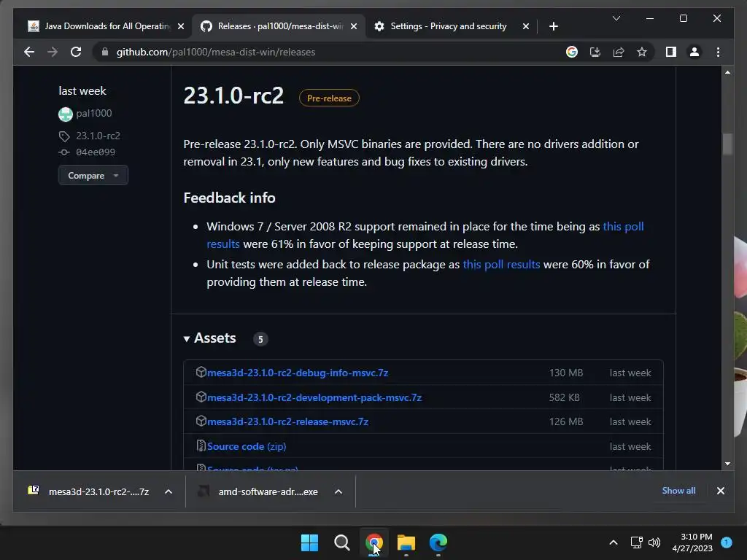Close the Releases pal1000 tab
The width and height of the screenshot is (747, 560).
pyautogui.click(x=354, y=26)
